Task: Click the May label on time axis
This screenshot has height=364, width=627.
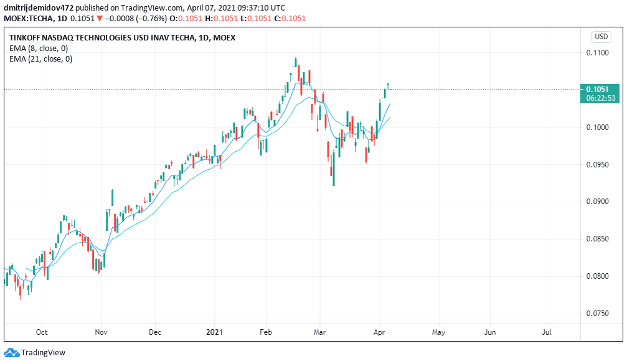Action: pyautogui.click(x=438, y=332)
